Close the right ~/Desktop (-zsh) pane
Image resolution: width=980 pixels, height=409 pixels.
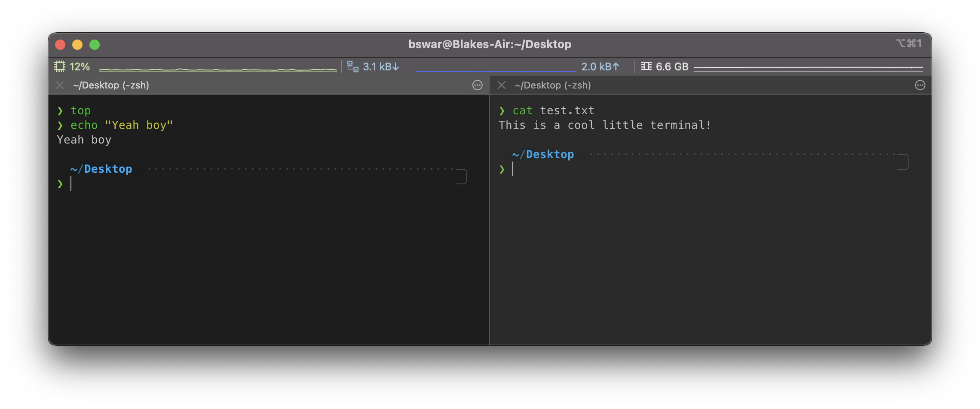(x=501, y=85)
